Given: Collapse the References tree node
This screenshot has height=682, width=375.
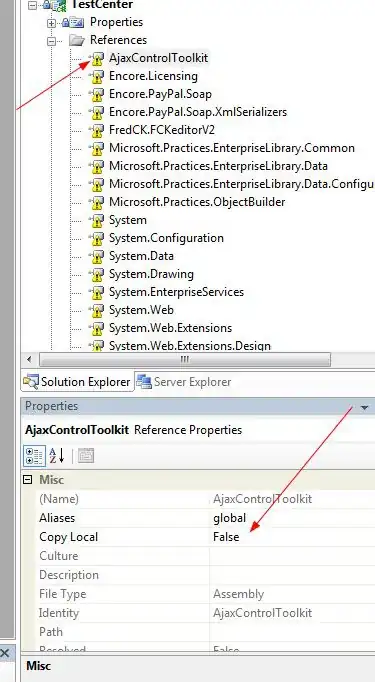Looking at the screenshot, I should tap(52, 41).
